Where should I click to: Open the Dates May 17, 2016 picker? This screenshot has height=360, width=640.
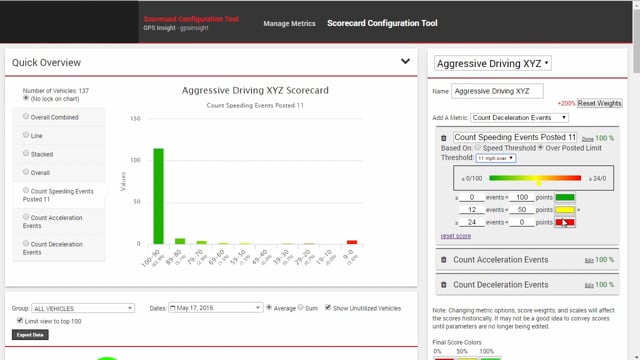(215, 308)
